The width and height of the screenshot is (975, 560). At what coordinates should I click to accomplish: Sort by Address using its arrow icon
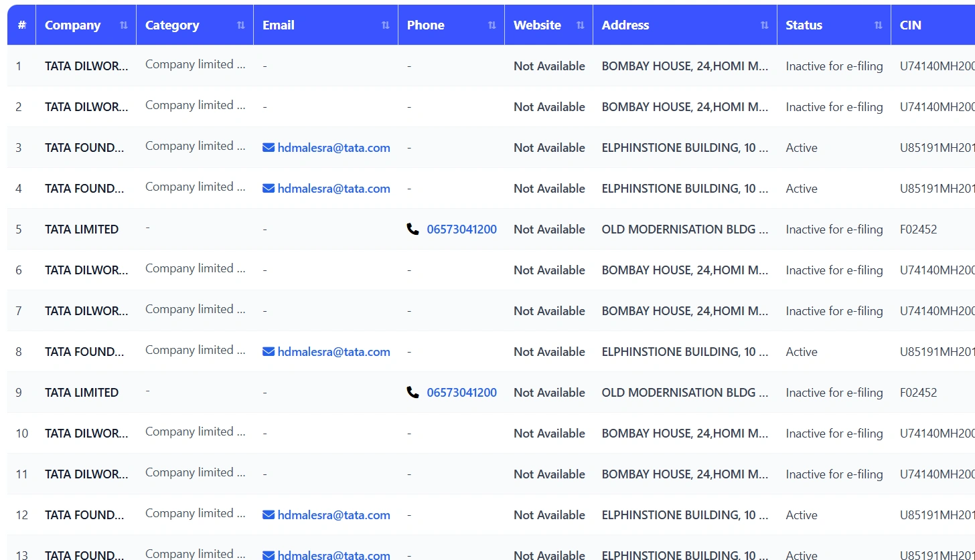coord(764,25)
